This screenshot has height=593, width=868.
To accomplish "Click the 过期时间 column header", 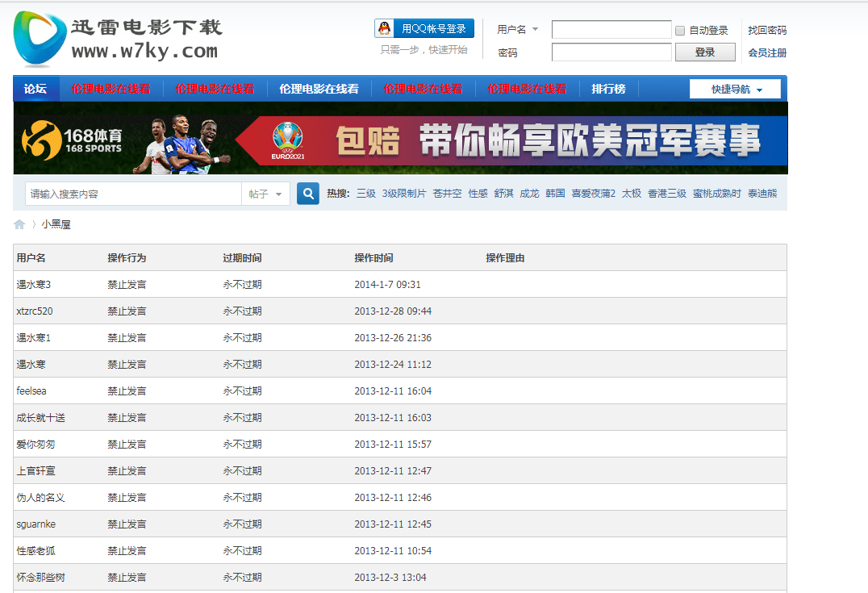I will pyautogui.click(x=243, y=258).
